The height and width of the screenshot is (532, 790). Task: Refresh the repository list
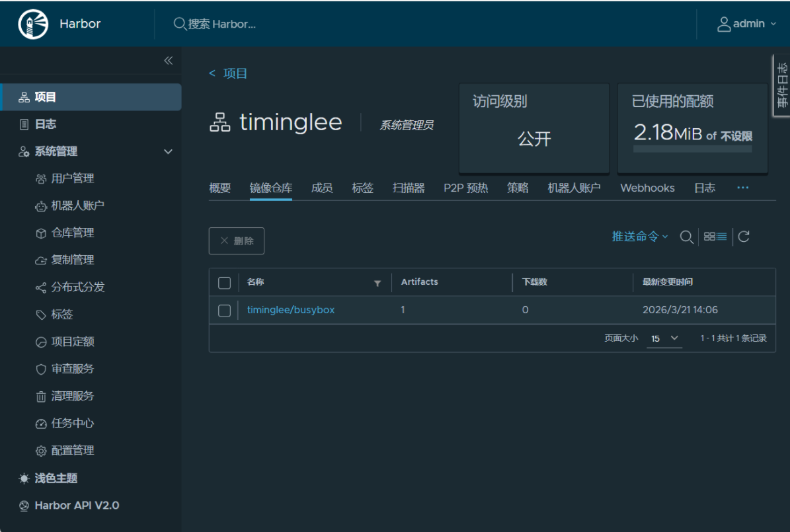tap(744, 237)
